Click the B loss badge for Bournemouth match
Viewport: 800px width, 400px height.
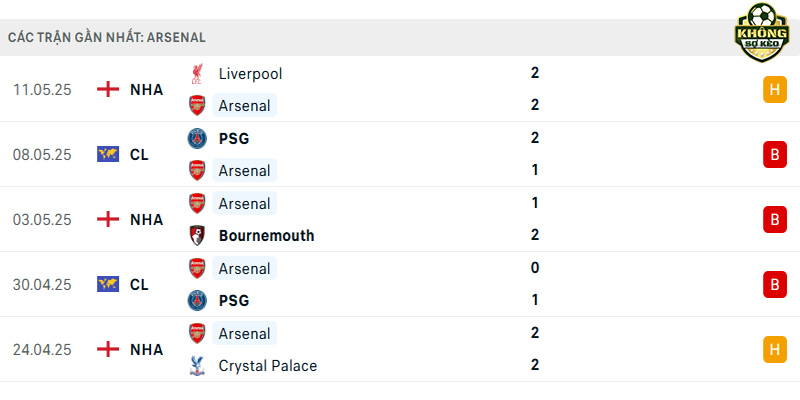point(774,219)
